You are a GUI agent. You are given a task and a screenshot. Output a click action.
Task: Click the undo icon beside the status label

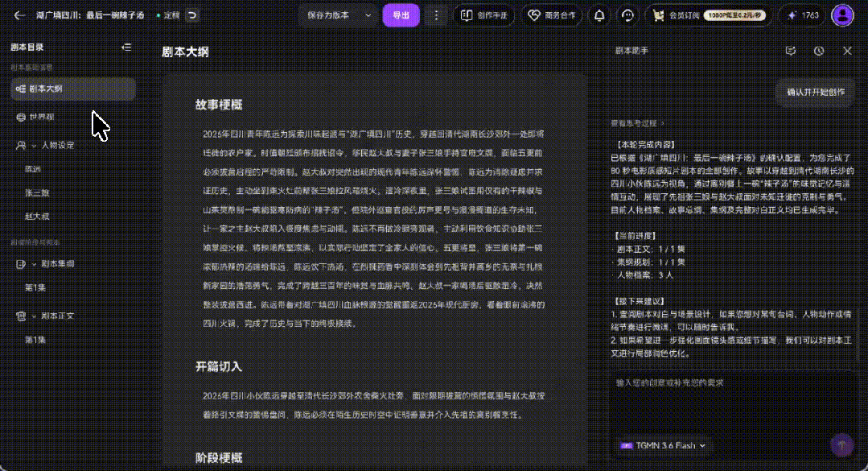click(192, 15)
